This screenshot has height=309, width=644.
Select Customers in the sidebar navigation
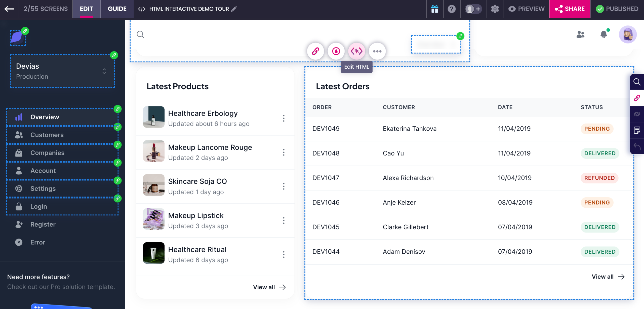pos(47,135)
